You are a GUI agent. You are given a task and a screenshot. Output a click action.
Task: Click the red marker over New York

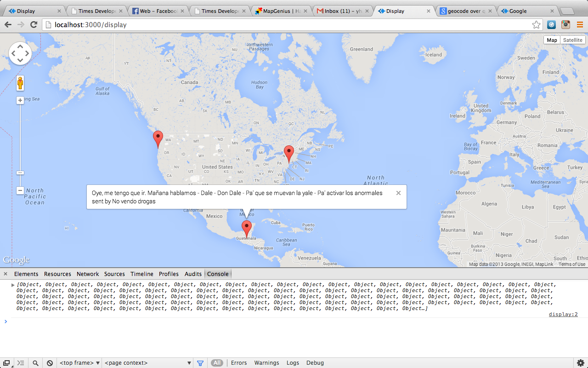tap(288, 154)
